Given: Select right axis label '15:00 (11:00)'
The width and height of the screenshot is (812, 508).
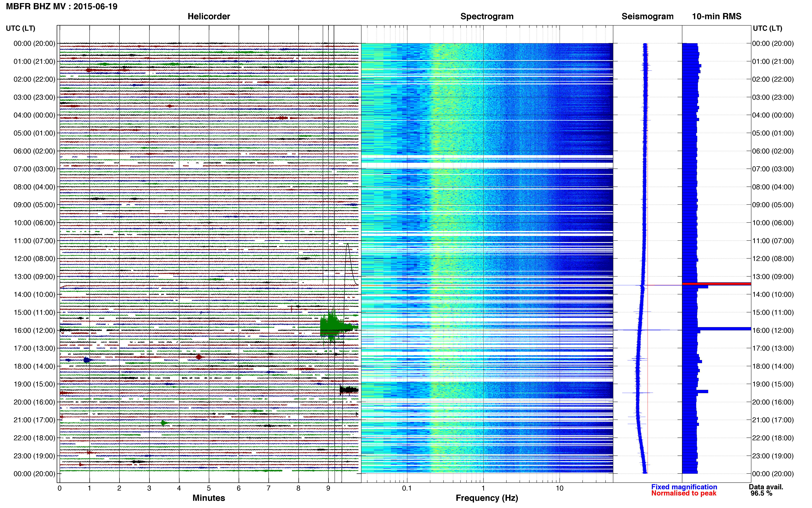Looking at the screenshot, I should tap(773, 312).
